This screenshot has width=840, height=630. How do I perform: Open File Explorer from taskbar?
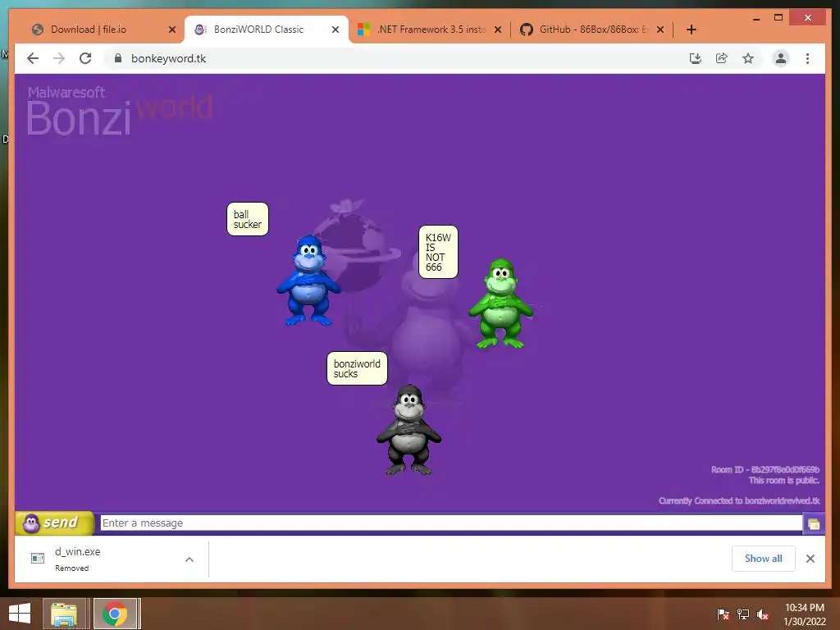pyautogui.click(x=64, y=614)
